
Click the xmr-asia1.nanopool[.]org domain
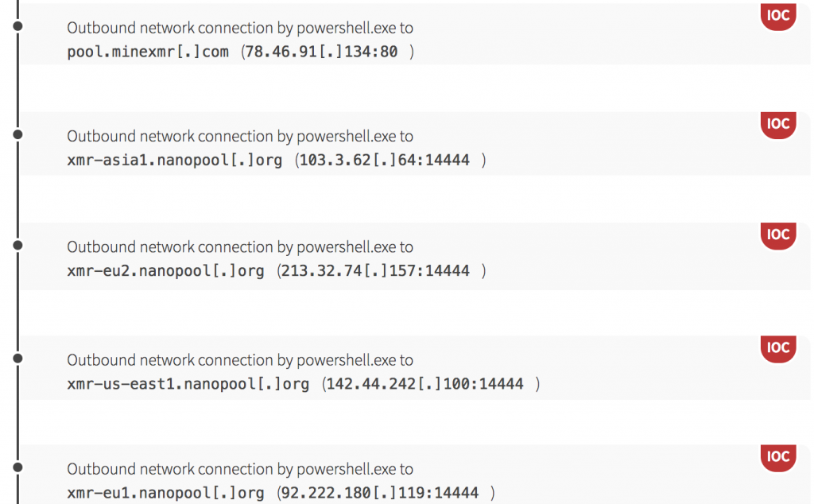click(175, 161)
